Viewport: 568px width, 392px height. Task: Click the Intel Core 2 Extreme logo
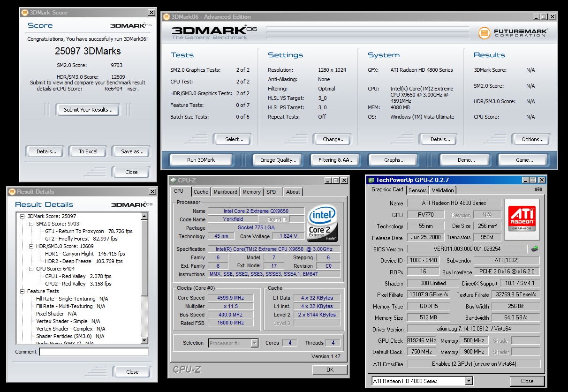(323, 222)
